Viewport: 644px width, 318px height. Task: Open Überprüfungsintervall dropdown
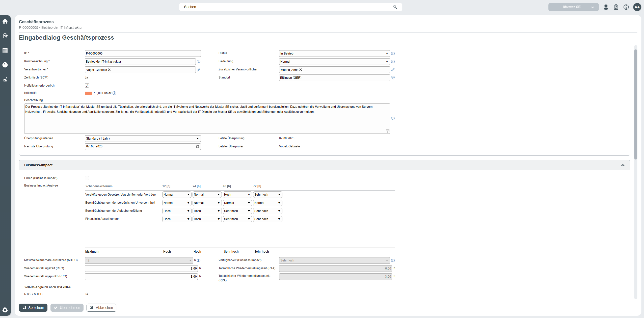[143, 139]
